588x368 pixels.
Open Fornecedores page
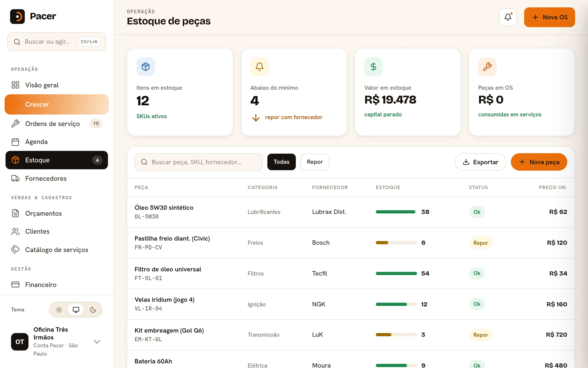coord(57,178)
